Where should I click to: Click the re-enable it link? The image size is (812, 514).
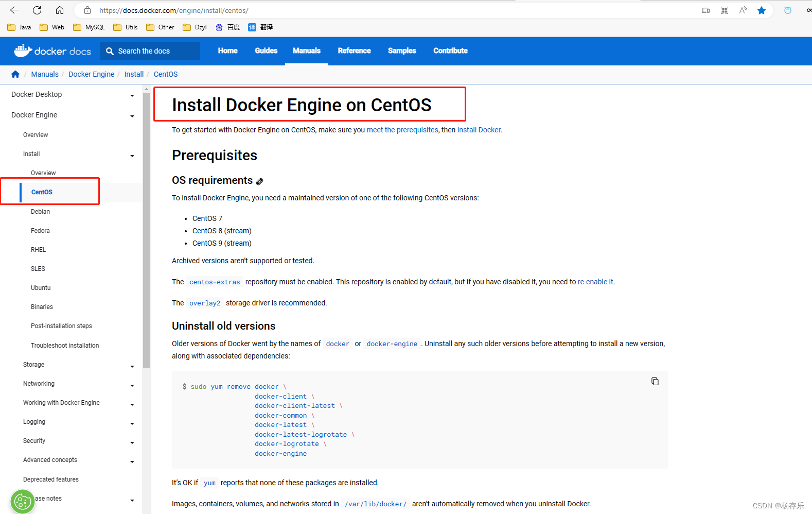point(595,282)
